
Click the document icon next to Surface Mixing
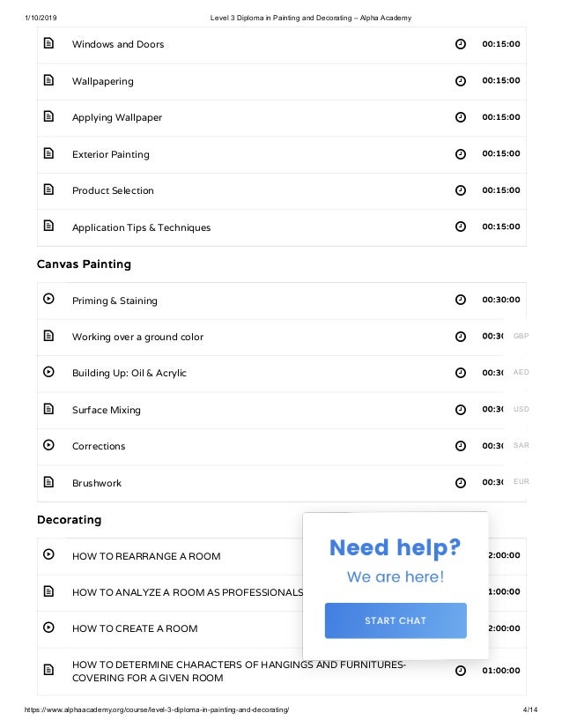[x=48, y=409]
